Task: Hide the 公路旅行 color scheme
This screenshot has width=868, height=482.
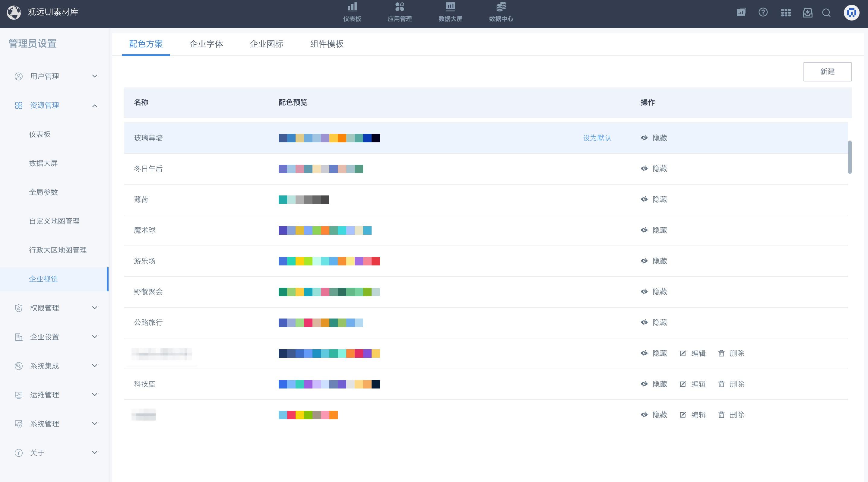Action: 654,322
